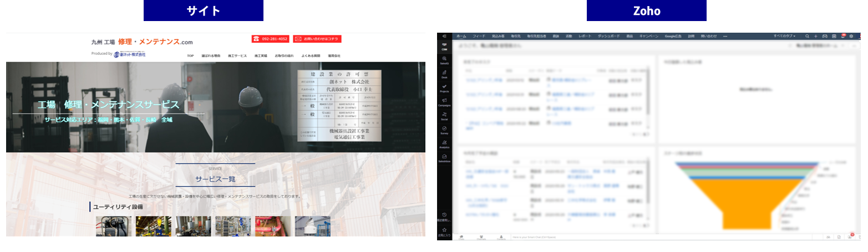Screen dimensions: 868x252
Task: Open the gamescope controller icon in Zoho header
Action: coord(825,36)
